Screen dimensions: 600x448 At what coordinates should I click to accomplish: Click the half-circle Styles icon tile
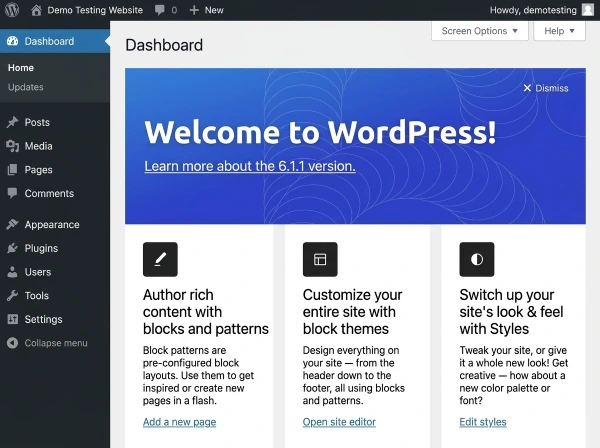pos(477,259)
